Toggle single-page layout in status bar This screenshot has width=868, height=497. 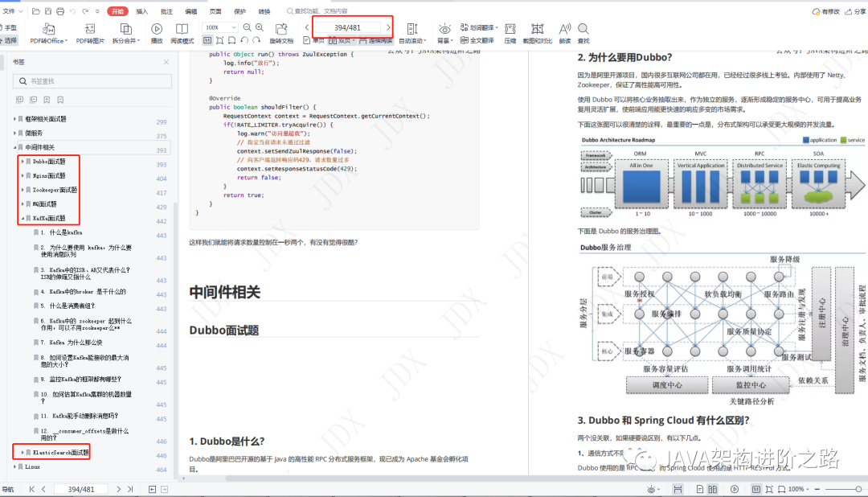point(700,489)
